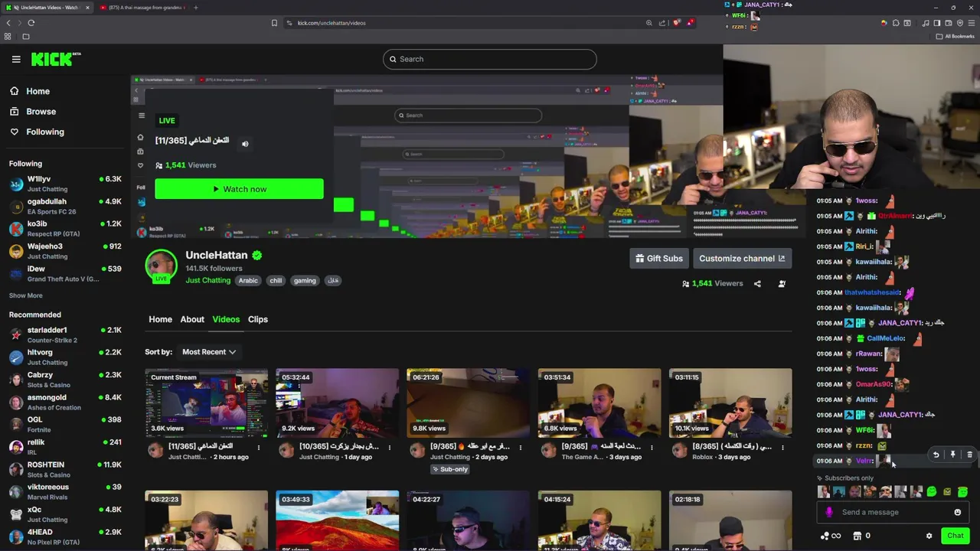Switch to the Home channel tab
Image resolution: width=980 pixels, height=551 pixels.
coord(160,319)
